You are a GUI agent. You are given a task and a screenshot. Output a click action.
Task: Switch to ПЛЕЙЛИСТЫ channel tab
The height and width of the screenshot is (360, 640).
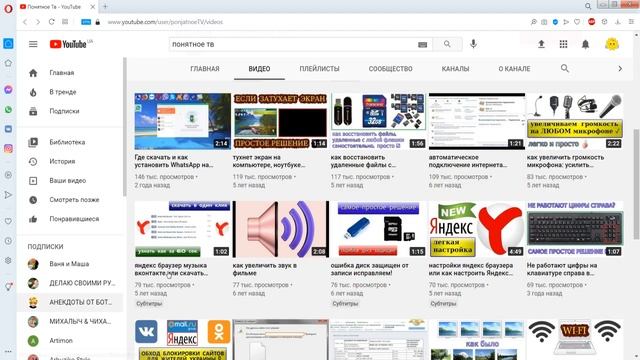point(319,69)
